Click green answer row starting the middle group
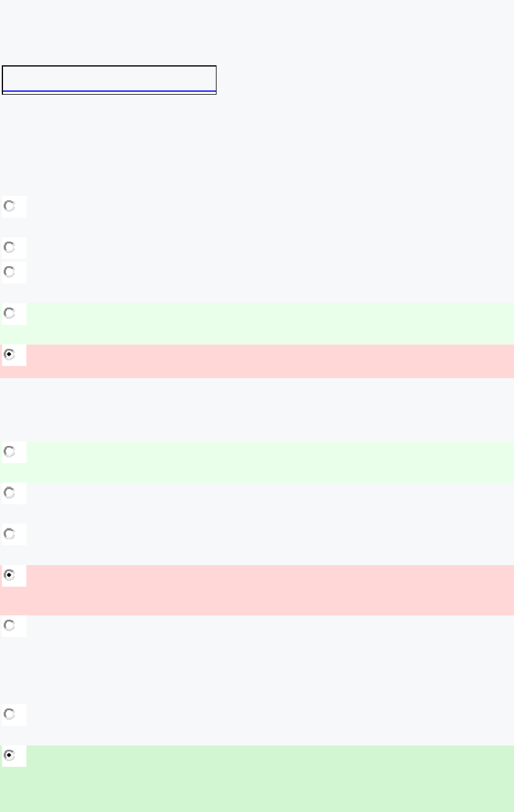This screenshot has height=812, width=514. (x=270, y=461)
